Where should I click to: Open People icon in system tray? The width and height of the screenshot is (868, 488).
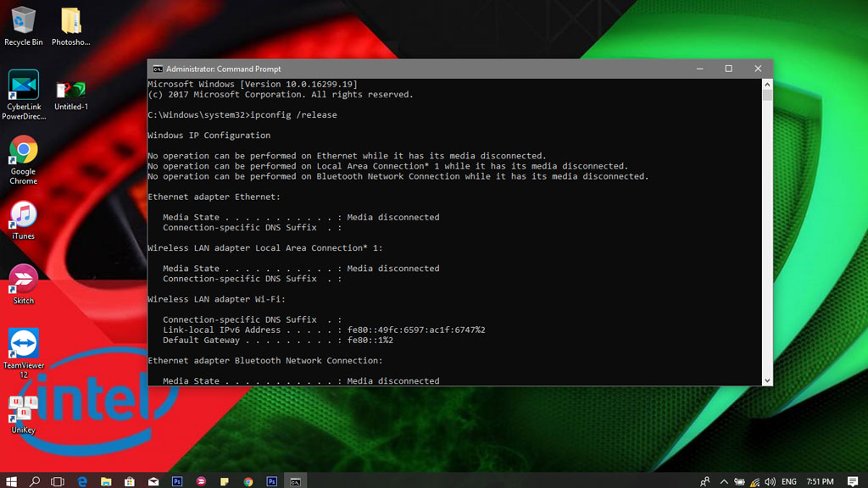point(704,481)
